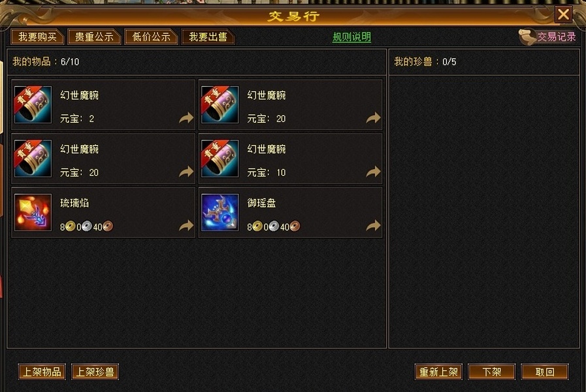This screenshot has width=586, height=392.
Task: Click the 取回 button
Action: pos(545,372)
